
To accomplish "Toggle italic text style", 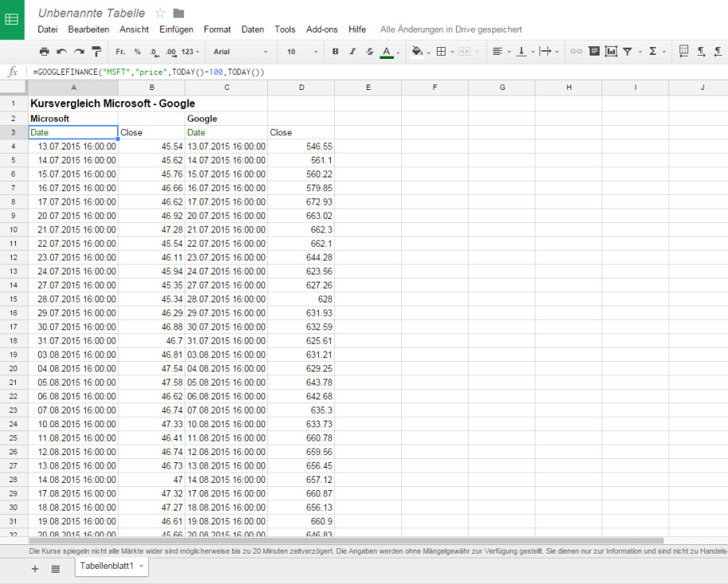I will [352, 52].
